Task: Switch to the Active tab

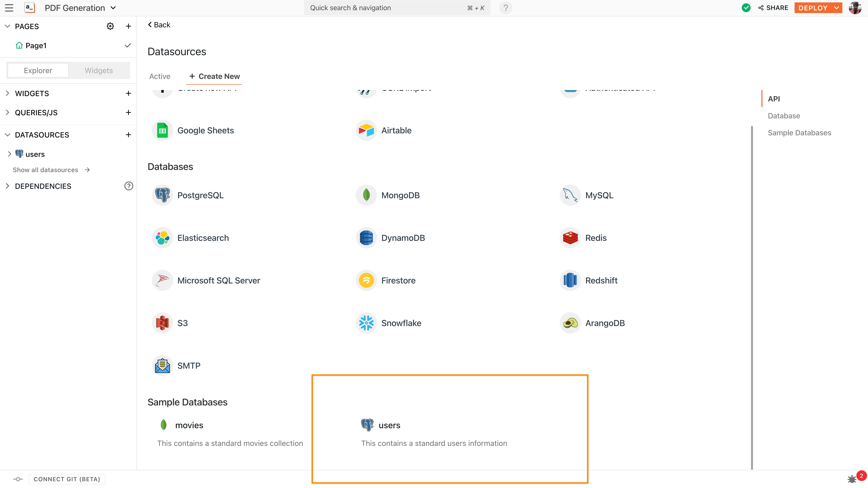Action: [x=160, y=76]
